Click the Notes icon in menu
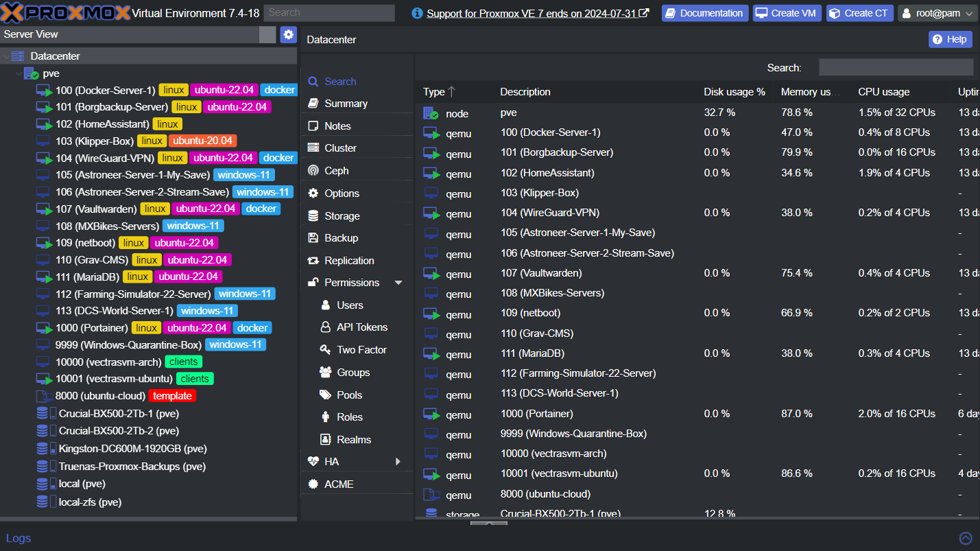Viewport: 980px width, 551px height. click(313, 126)
